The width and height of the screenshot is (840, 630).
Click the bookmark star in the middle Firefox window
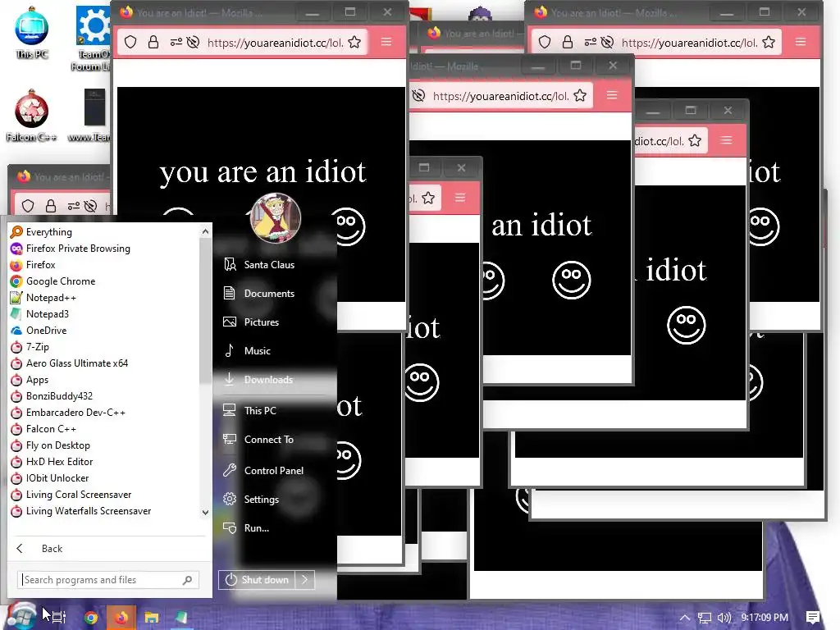click(580, 96)
